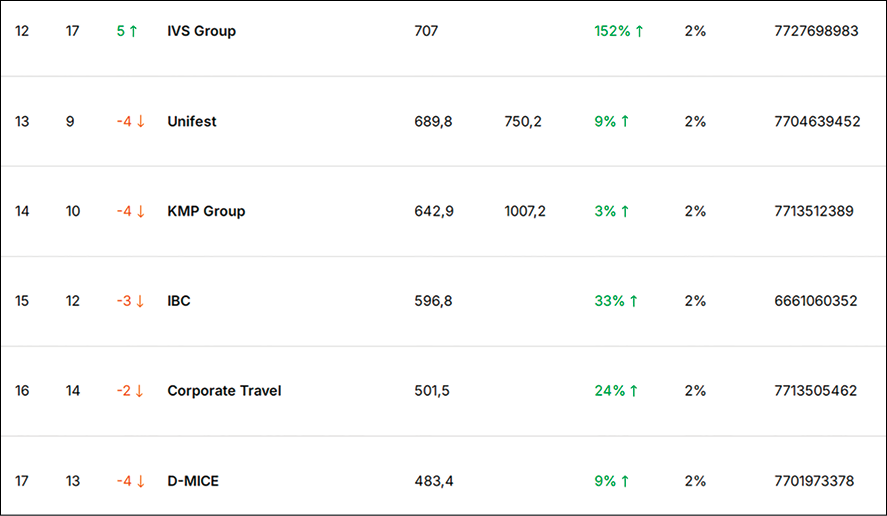Click the 33% growth indicator for IBC

click(x=616, y=301)
